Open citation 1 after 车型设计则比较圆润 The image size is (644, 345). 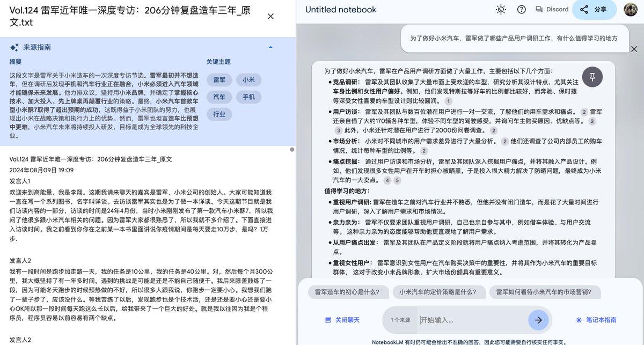[449, 101]
